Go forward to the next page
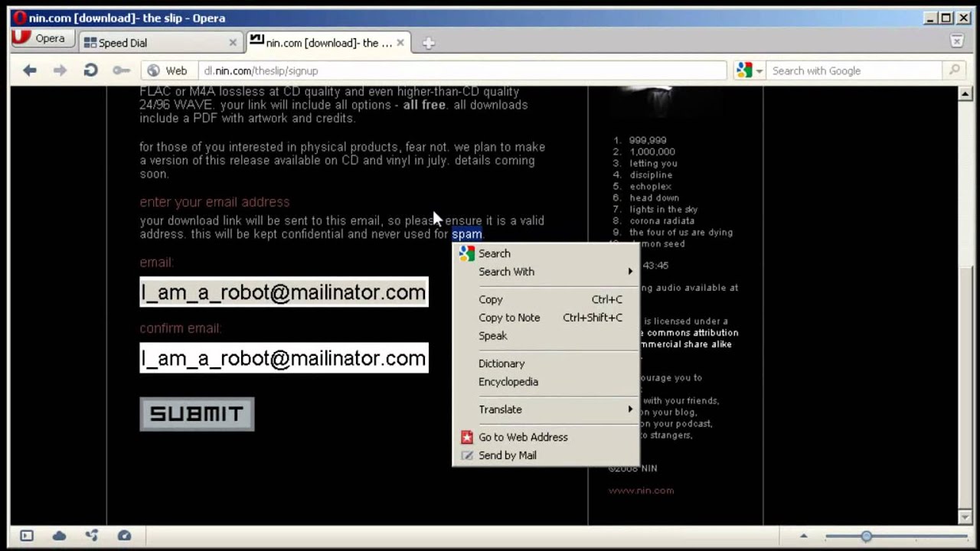Image resolution: width=980 pixels, height=551 pixels. (x=60, y=70)
